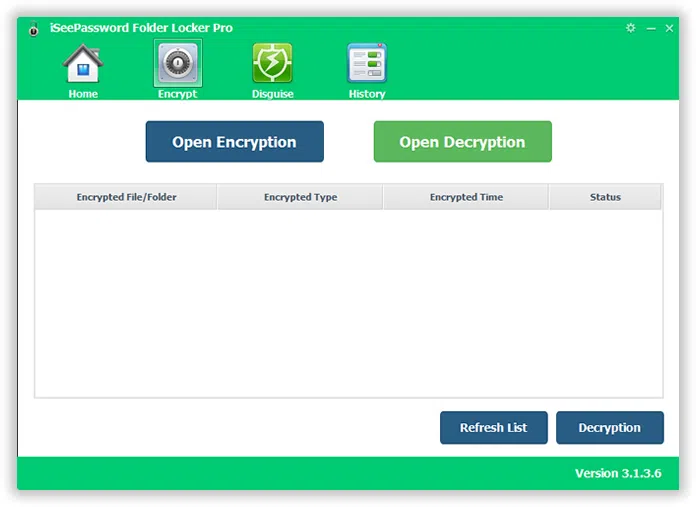Open settings via the gear icon

click(630, 28)
